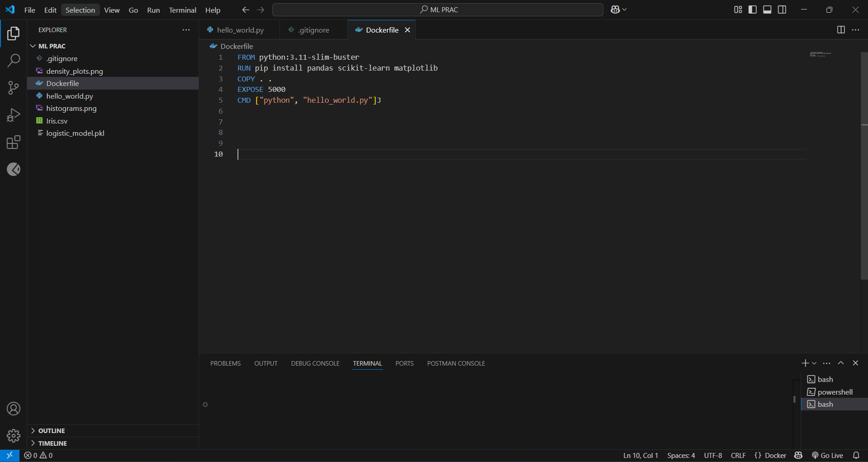Open the Copilot chat icon in title bar
868x462 pixels.
pos(615,10)
